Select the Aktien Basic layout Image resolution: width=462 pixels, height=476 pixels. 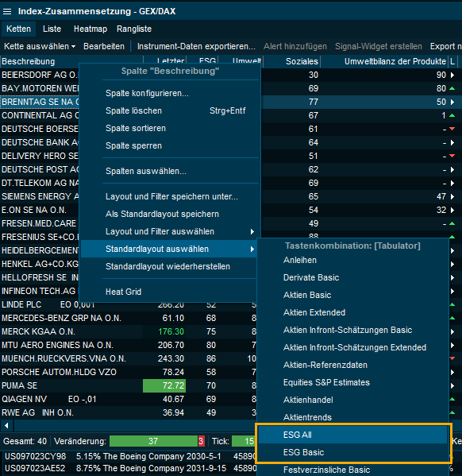(352, 295)
